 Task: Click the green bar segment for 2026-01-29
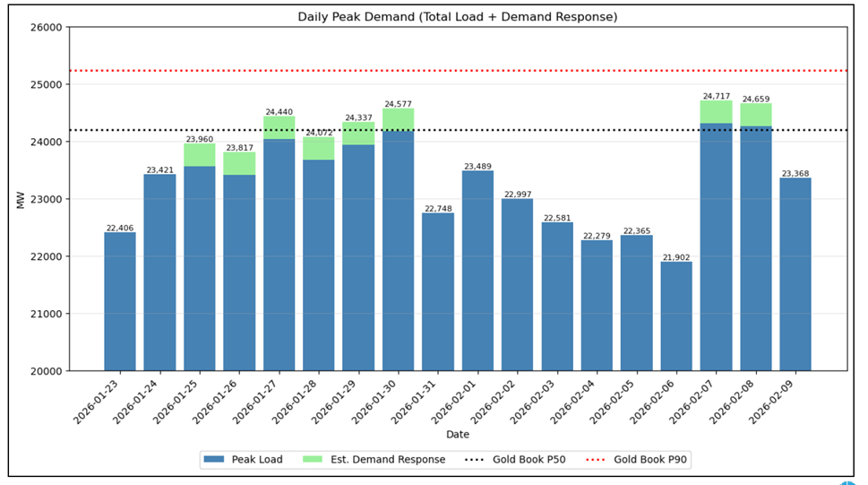tap(358, 134)
